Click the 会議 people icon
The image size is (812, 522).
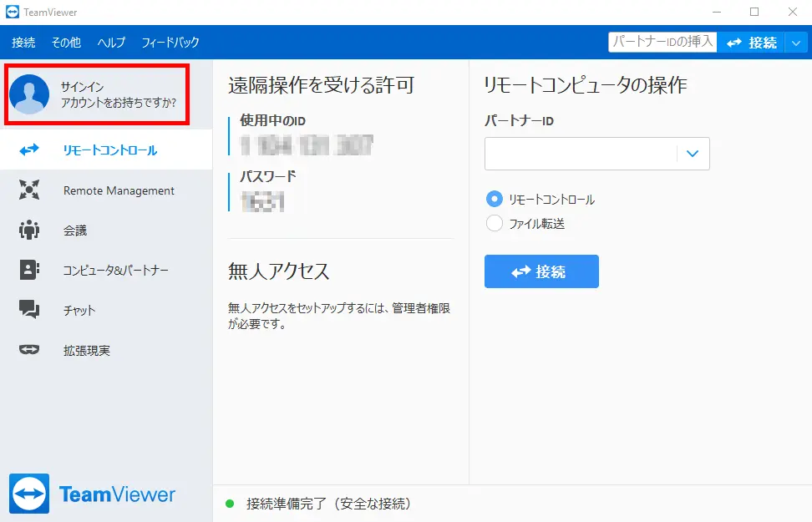tap(29, 230)
